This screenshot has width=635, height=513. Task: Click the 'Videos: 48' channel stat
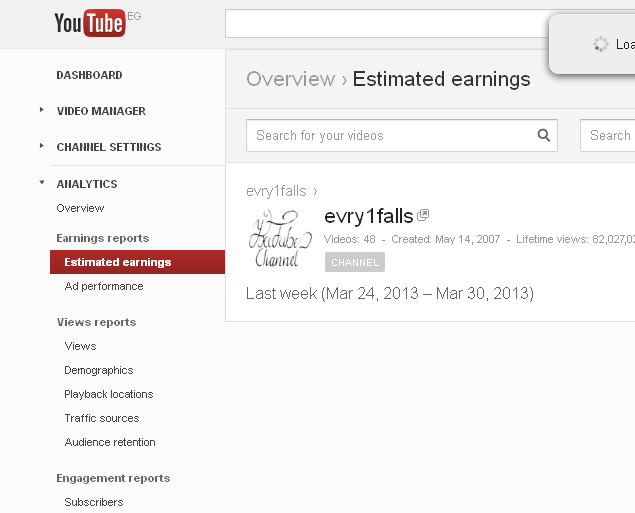click(x=350, y=239)
